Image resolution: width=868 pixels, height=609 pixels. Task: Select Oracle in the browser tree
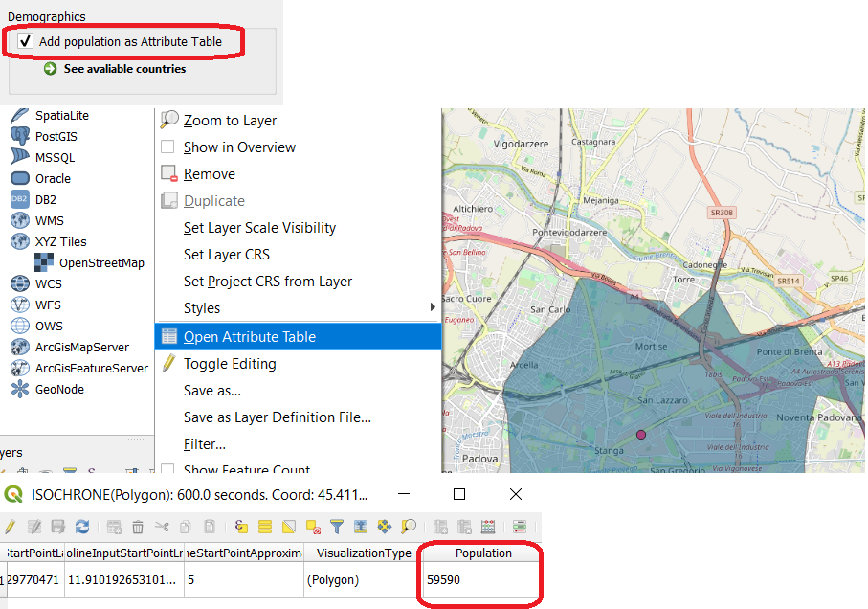point(54,178)
